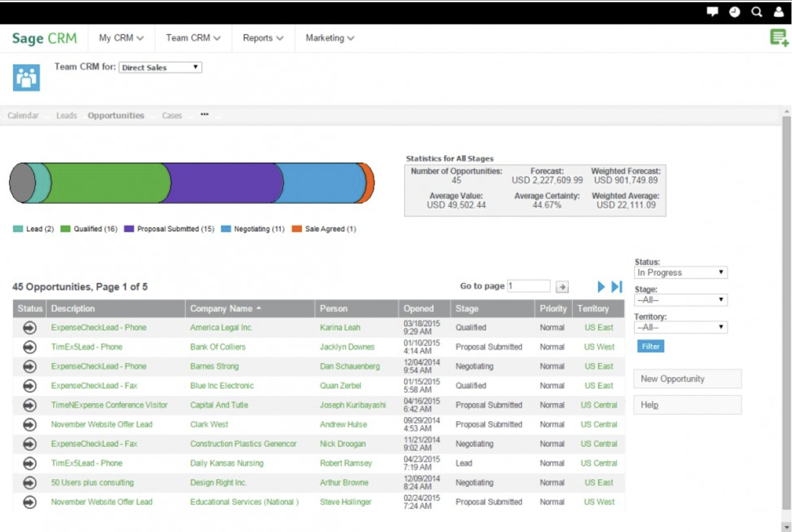This screenshot has height=532, width=792.
Task: Open the recent history clock icon
Action: (735, 12)
